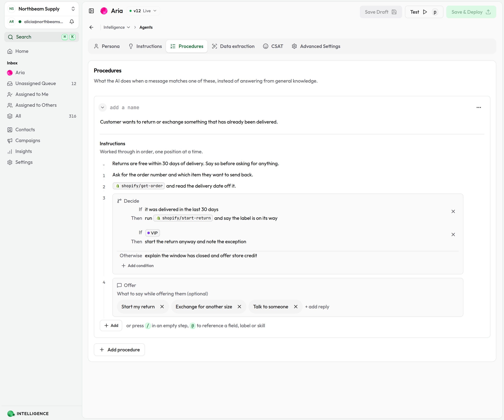Expand the Northbeam Supply workspace switcher

coord(41,9)
